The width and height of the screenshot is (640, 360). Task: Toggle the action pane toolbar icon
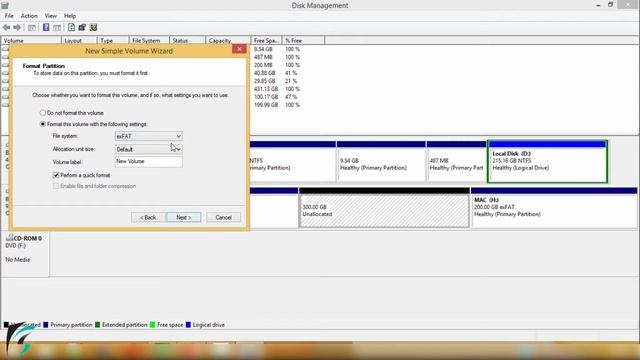click(x=57, y=27)
